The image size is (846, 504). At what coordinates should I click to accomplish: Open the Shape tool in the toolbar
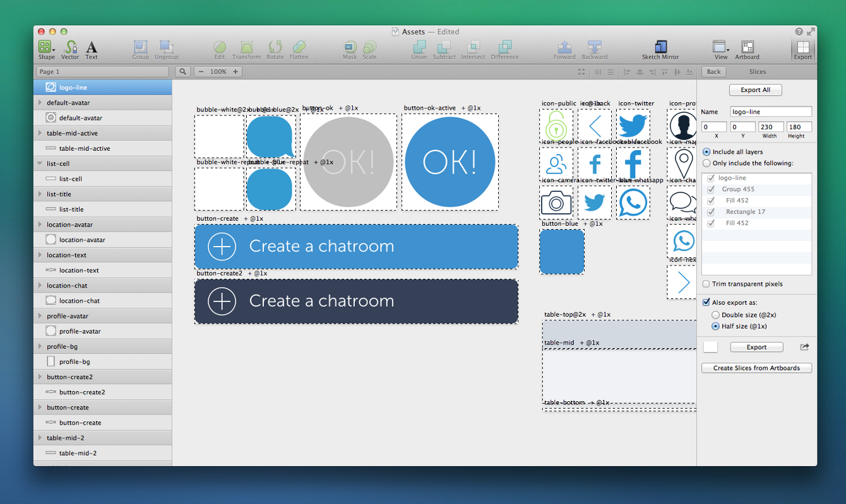[45, 47]
